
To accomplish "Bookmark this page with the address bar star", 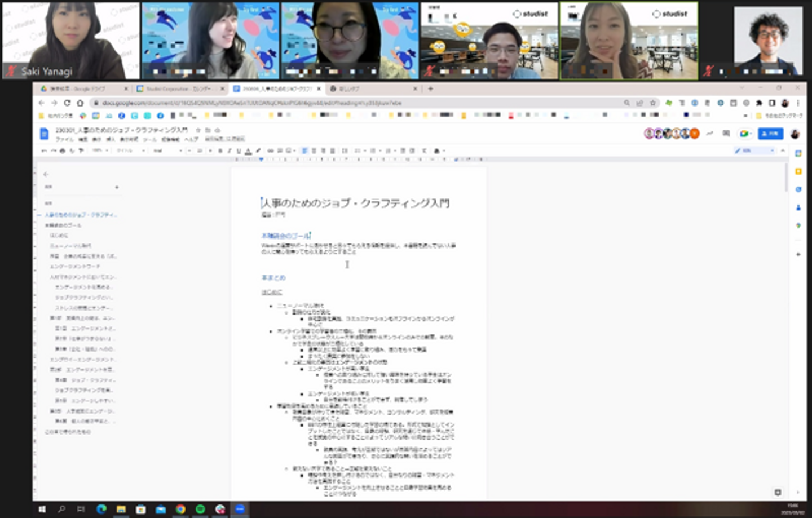I will tap(653, 103).
